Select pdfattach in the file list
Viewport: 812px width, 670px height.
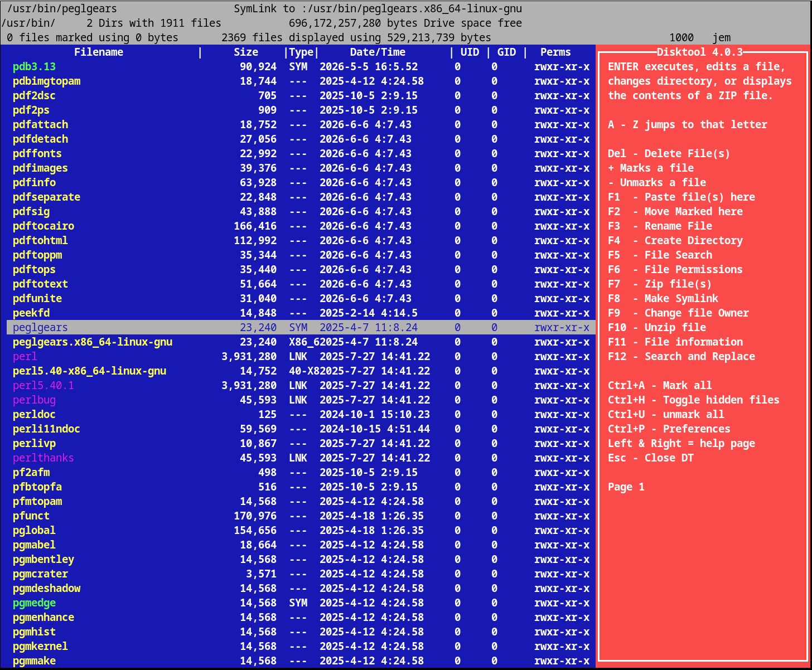tap(41, 125)
